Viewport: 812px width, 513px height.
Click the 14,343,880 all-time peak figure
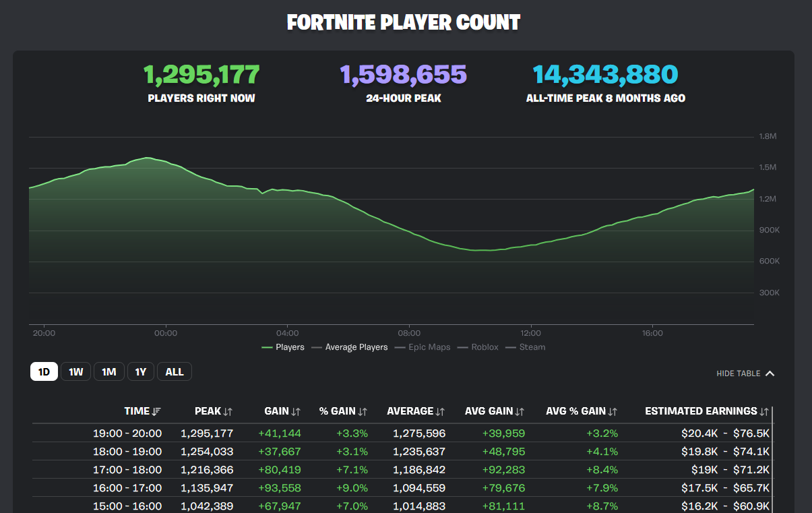click(606, 75)
